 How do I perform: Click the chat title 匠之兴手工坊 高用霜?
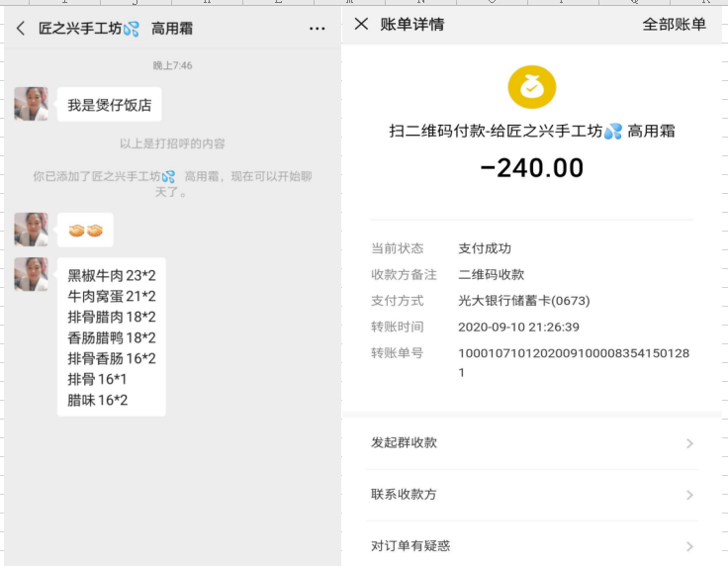point(116,29)
